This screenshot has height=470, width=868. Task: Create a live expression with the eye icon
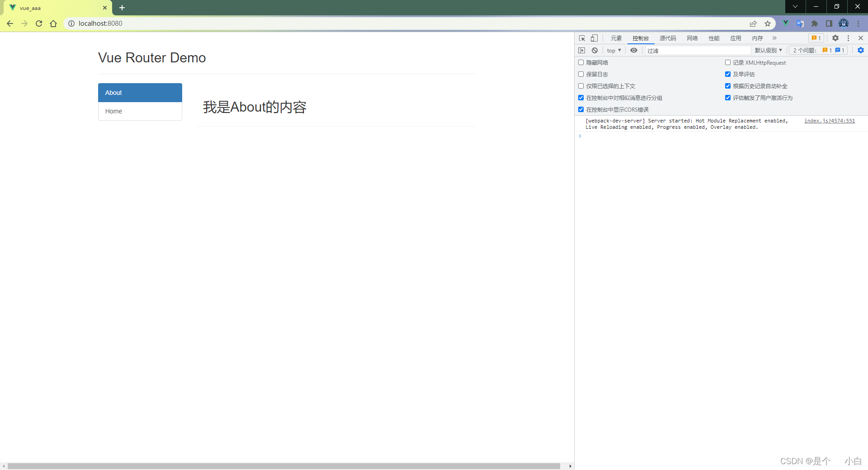[633, 50]
